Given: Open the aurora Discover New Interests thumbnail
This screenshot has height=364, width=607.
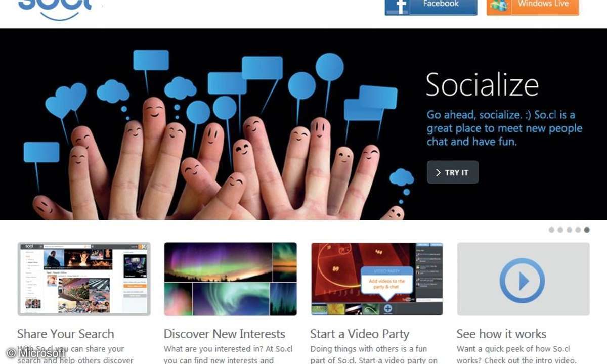Looking at the screenshot, I should (x=230, y=279).
